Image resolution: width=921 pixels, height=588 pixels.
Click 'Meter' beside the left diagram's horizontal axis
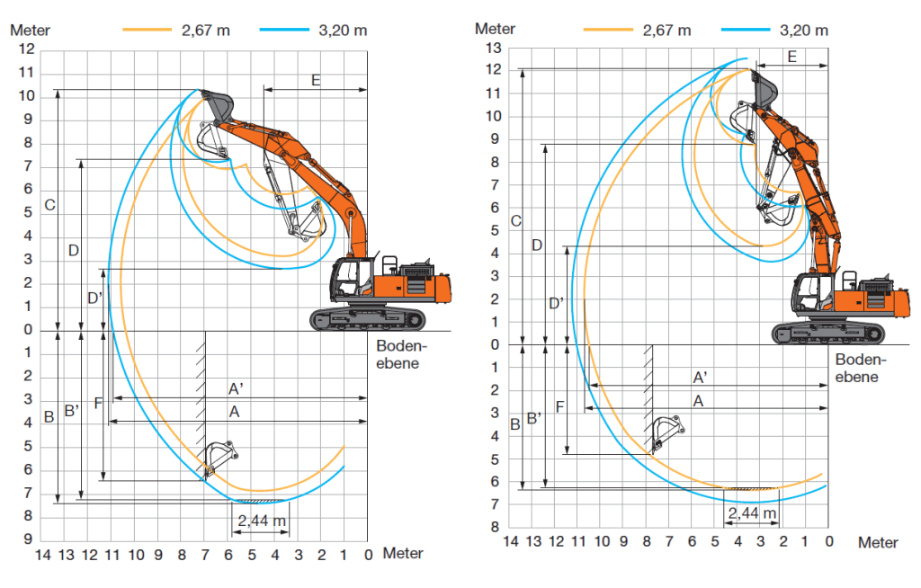[403, 553]
